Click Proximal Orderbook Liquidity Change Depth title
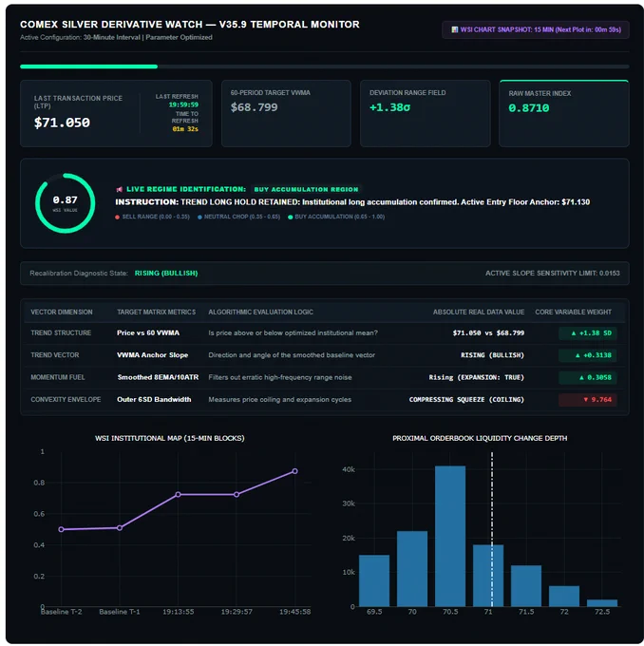 (x=480, y=438)
